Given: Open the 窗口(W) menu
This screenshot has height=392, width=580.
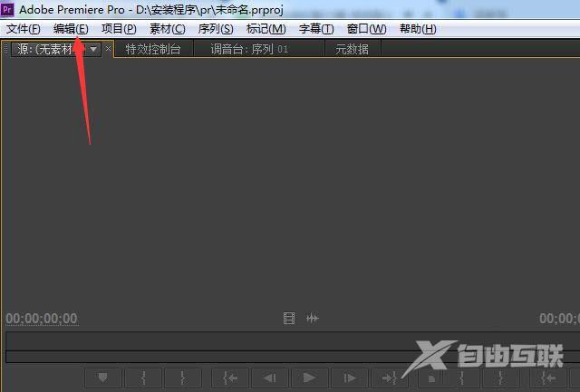Looking at the screenshot, I should point(366,29).
